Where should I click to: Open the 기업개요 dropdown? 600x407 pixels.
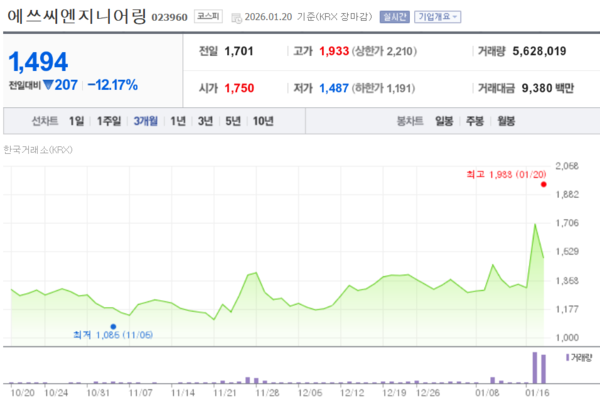tap(437, 17)
